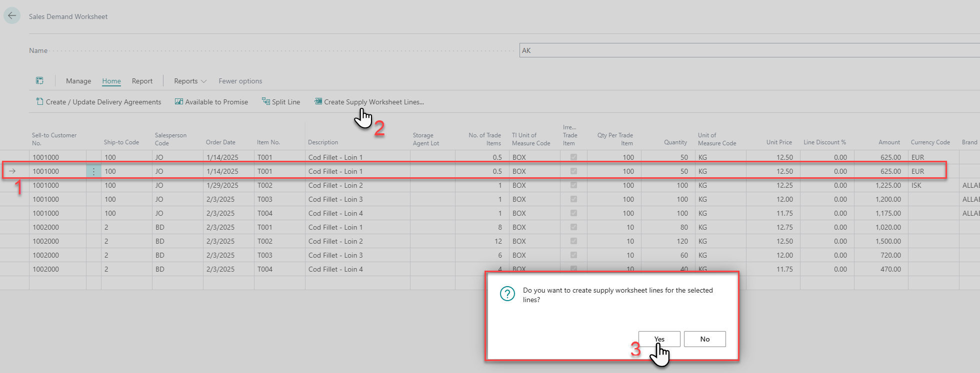
Task: Click No in the confirmation dialog
Action: pos(704,339)
